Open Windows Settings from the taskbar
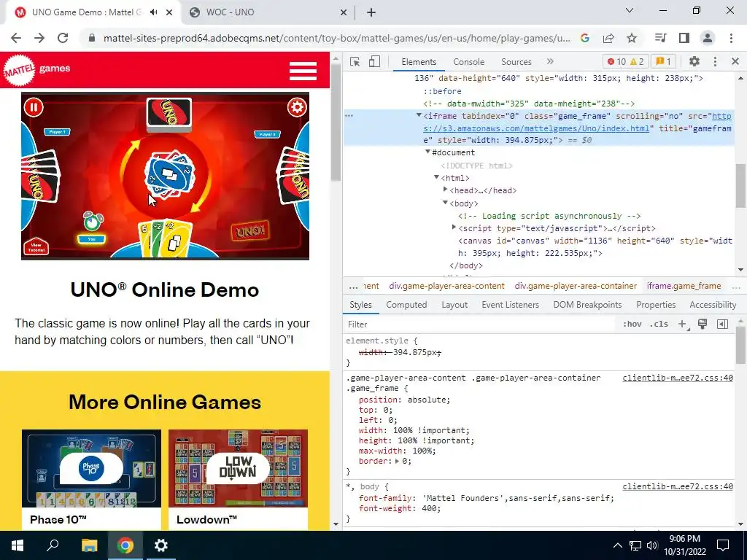This screenshot has height=560, width=747. click(x=160, y=545)
